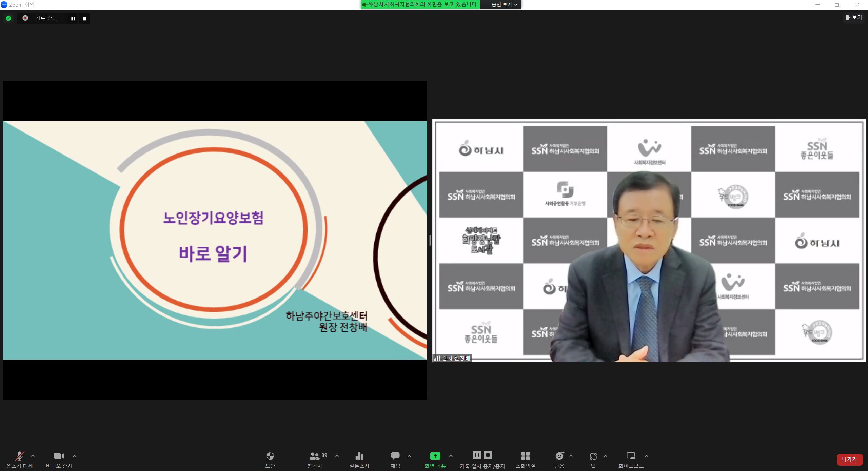Screen dimensions: 868x471
Task: Open the chat (채팅) bubble icon
Action: tap(395, 456)
